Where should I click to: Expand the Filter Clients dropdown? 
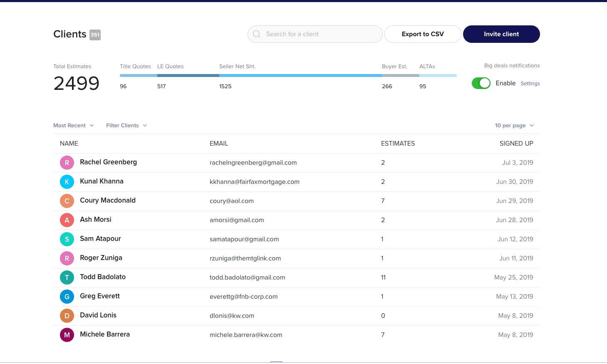coord(126,126)
